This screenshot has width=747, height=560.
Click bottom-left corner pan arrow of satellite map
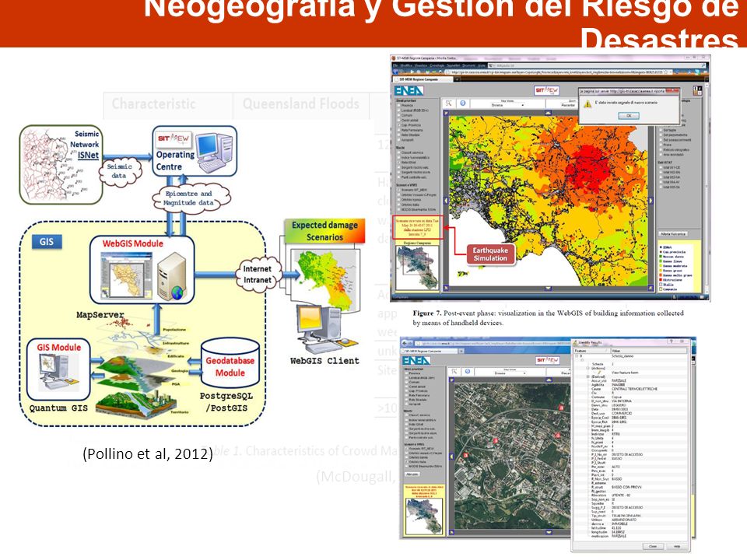(451, 531)
